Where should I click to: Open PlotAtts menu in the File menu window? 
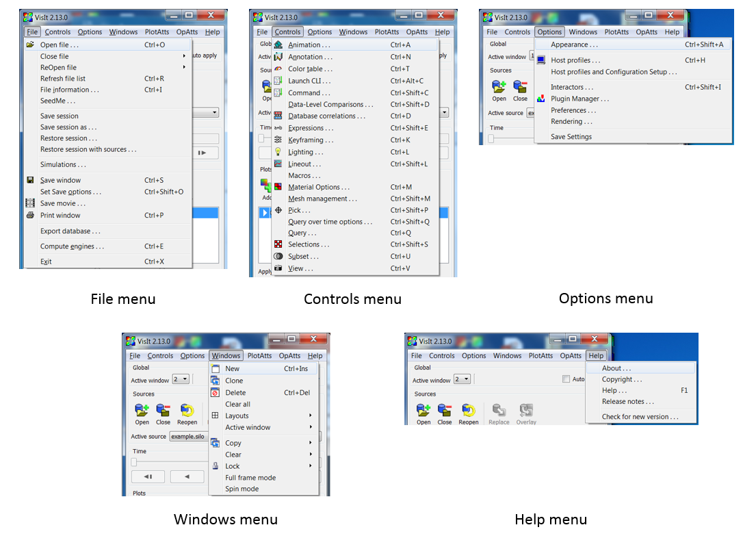tap(157, 32)
